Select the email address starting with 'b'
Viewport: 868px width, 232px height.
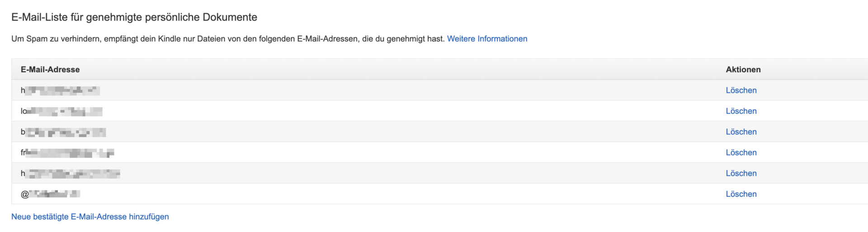click(x=63, y=132)
